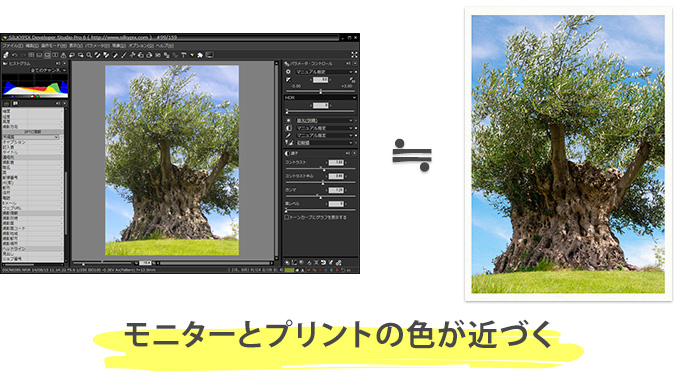
Task: Open 全てのチャンネル histogram channel dropdown
Action: [47, 70]
